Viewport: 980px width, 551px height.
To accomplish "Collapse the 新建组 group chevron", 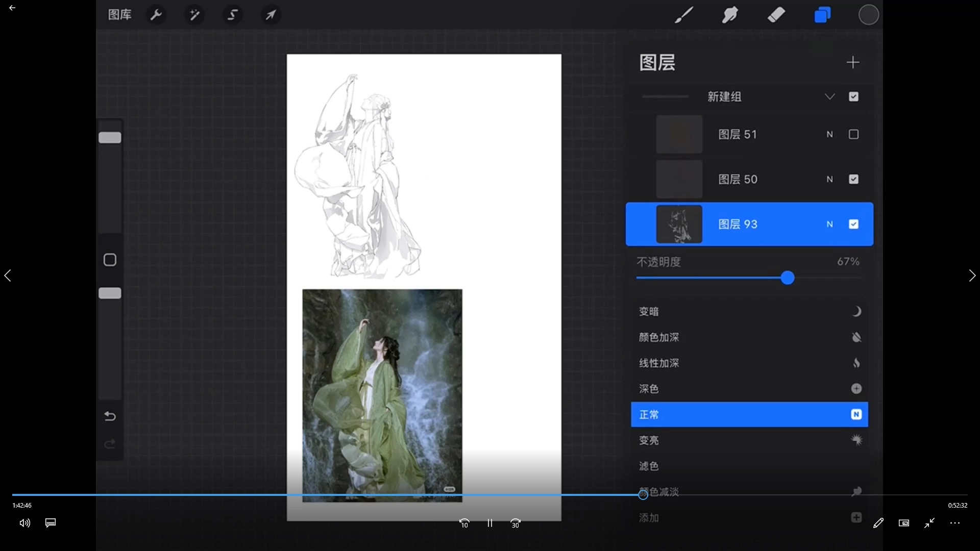I will [829, 96].
